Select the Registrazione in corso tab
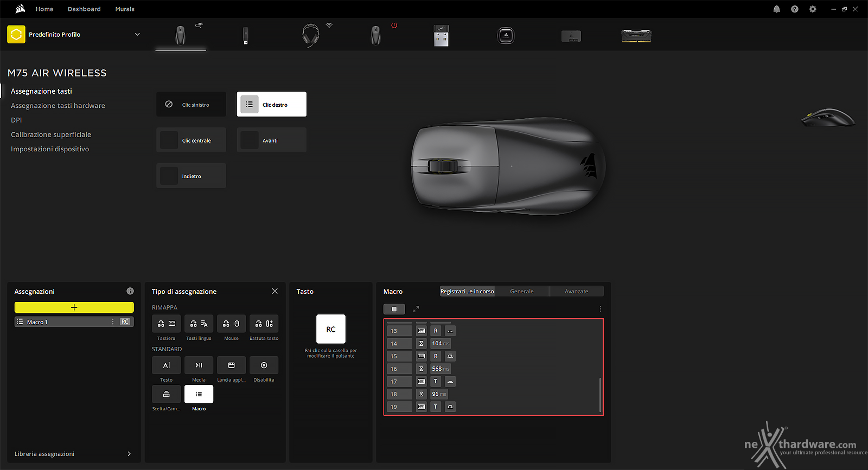 coord(467,291)
